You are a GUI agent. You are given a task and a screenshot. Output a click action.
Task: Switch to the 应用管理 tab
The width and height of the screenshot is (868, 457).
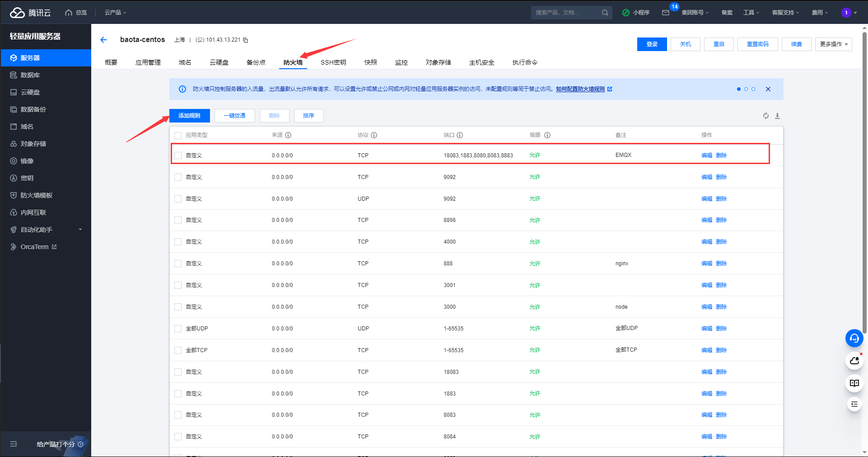click(x=148, y=62)
